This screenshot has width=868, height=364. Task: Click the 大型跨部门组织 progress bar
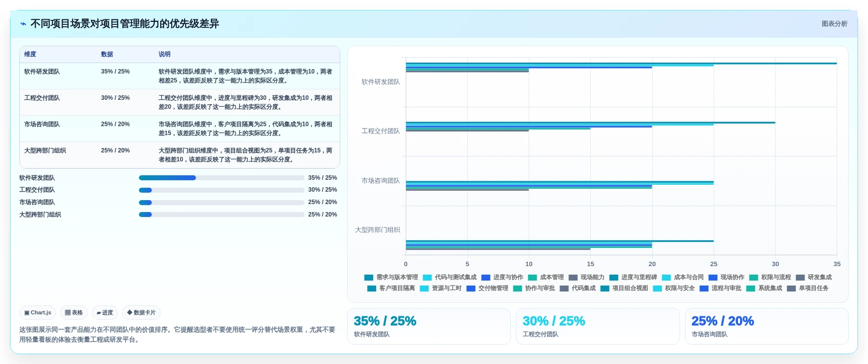pyautogui.click(x=221, y=215)
